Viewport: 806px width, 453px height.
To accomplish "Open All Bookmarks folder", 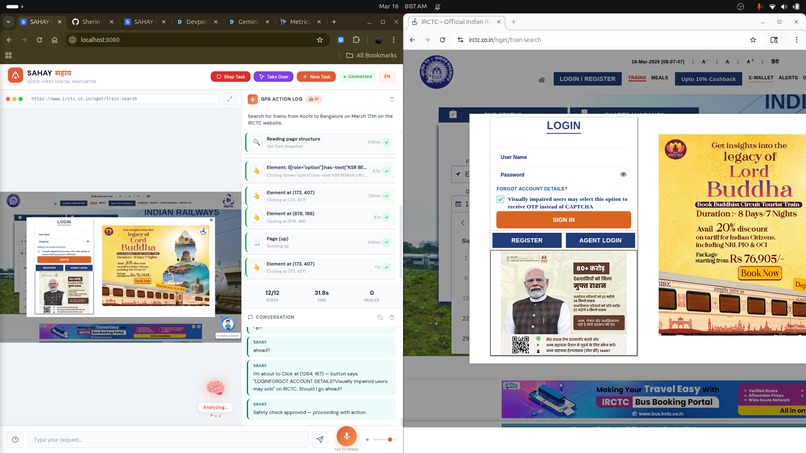I will click(371, 55).
